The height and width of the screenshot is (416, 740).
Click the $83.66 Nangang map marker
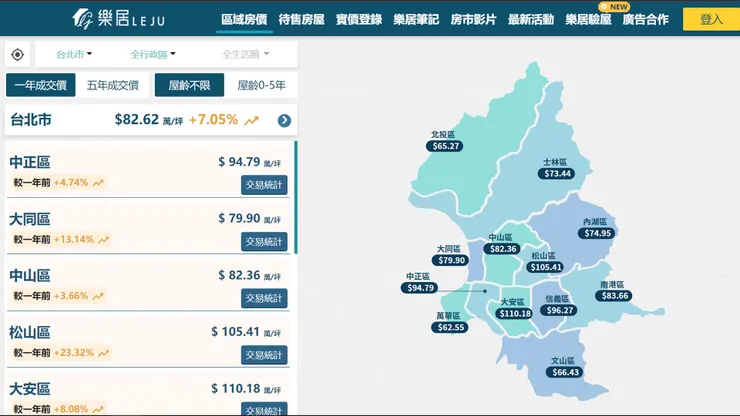click(614, 296)
